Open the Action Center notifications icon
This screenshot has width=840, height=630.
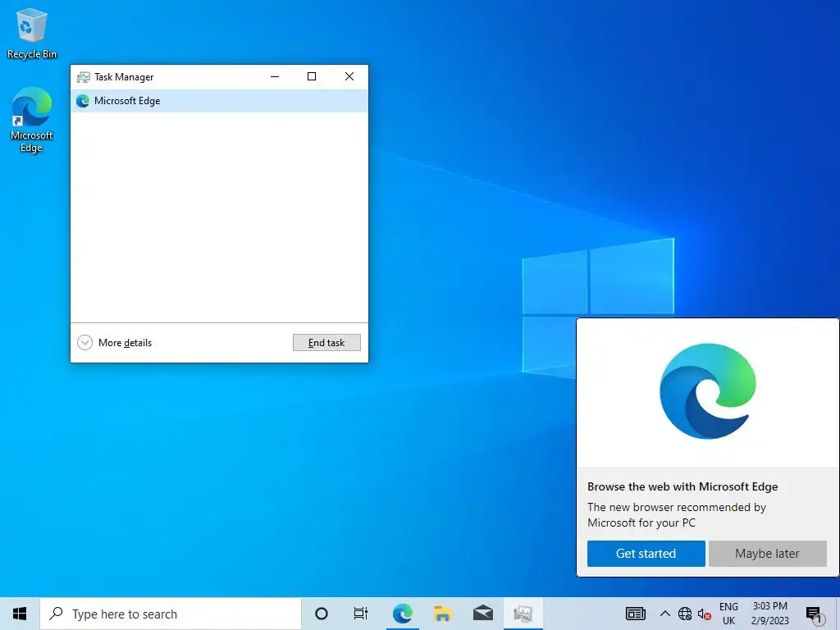(814, 614)
